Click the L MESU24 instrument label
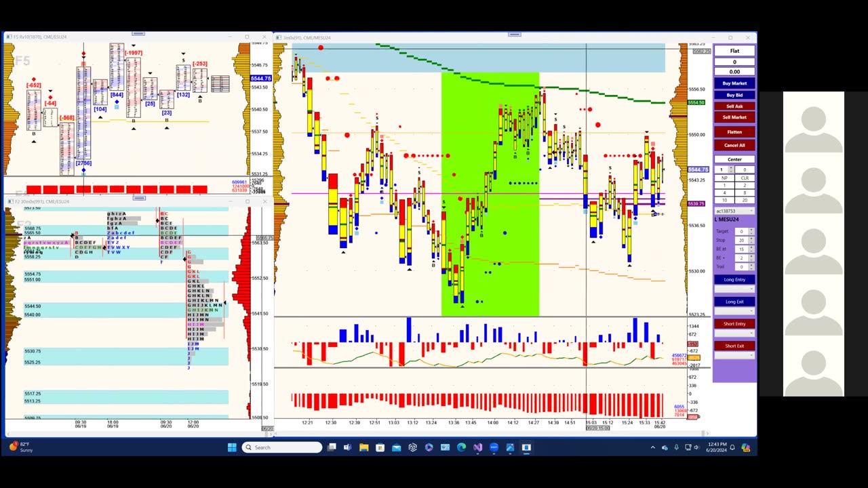 tap(727, 220)
